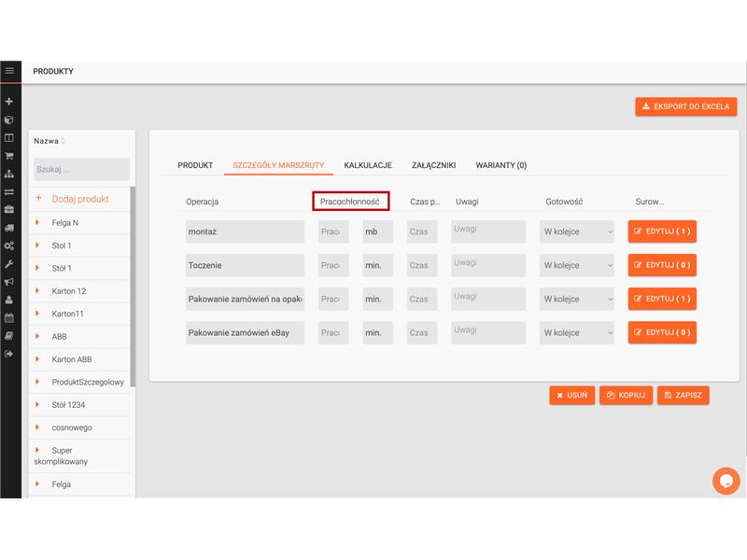Click the plus icon in the sidebar
747x560 pixels.
[x=9, y=102]
